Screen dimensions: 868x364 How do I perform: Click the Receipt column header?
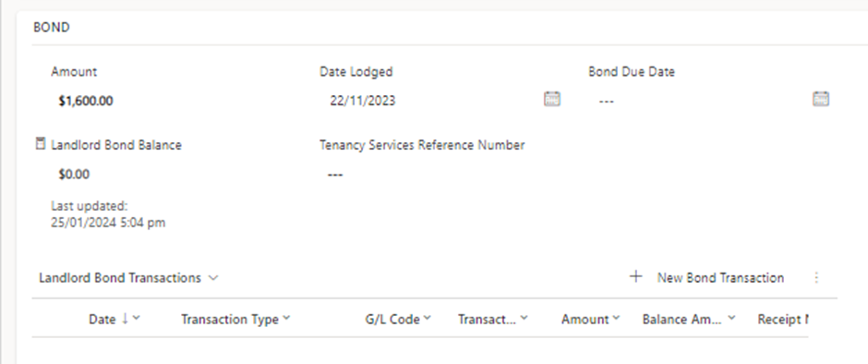point(783,319)
